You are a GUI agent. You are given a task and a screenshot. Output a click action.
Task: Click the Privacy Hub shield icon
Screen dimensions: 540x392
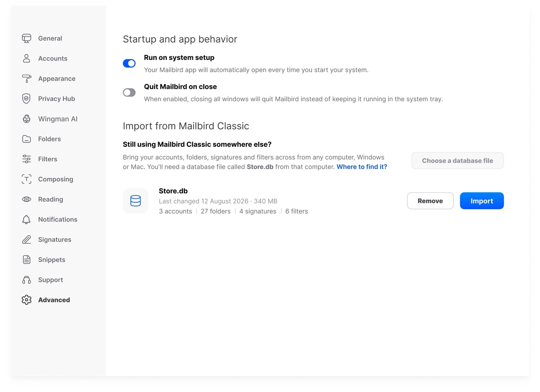[27, 99]
